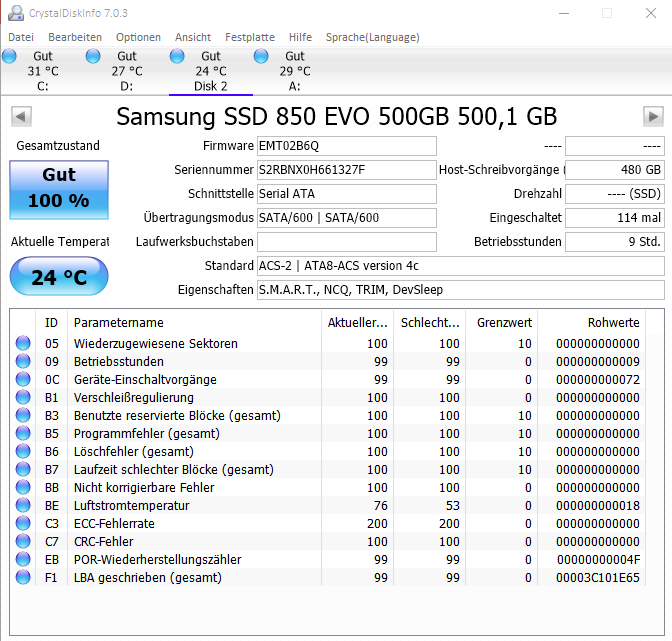Image resolution: width=672 pixels, height=641 pixels.
Task: Click status icon of LBA geschrieben row
Action: 23,577
